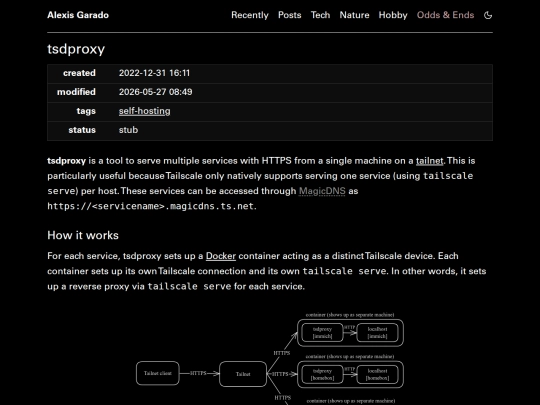Image resolution: width=540 pixels, height=405 pixels.
Task: Follow the Docker link
Action: point(221,256)
